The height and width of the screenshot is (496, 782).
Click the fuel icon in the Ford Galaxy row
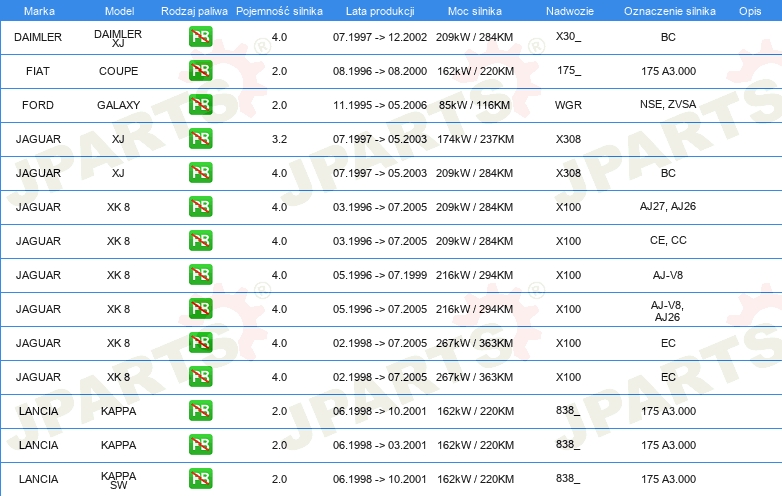pyautogui.click(x=200, y=105)
